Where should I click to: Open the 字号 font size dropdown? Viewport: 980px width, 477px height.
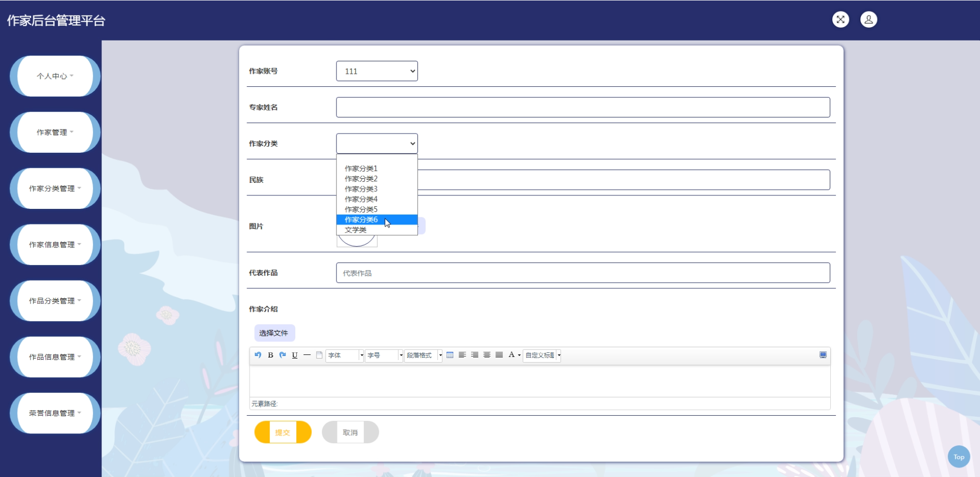coord(384,355)
